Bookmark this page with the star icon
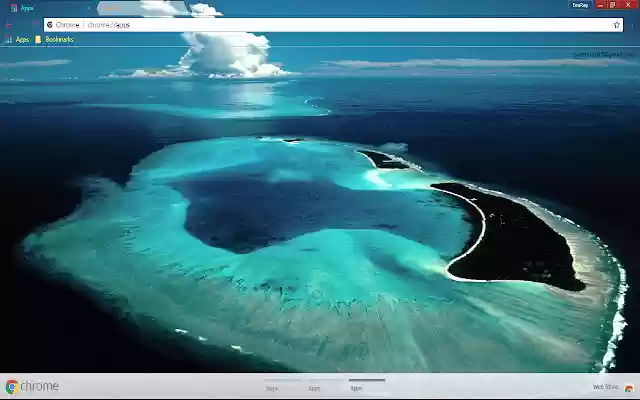This screenshot has height=400, width=640. click(x=616, y=25)
